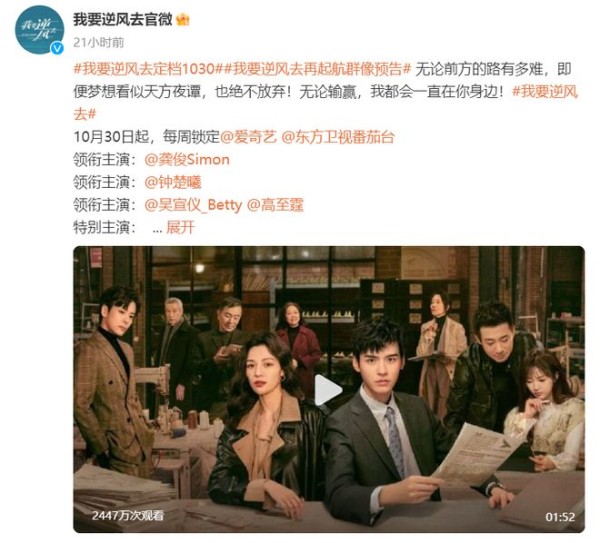Open hashtag #我要逆风去再起航群像预告#
600x543 pixels.
click(317, 69)
